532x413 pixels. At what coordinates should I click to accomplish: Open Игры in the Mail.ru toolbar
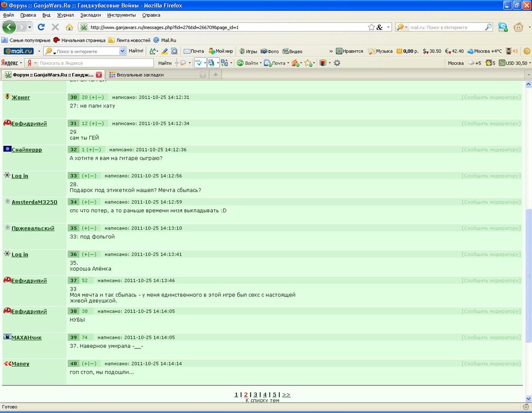click(x=248, y=51)
